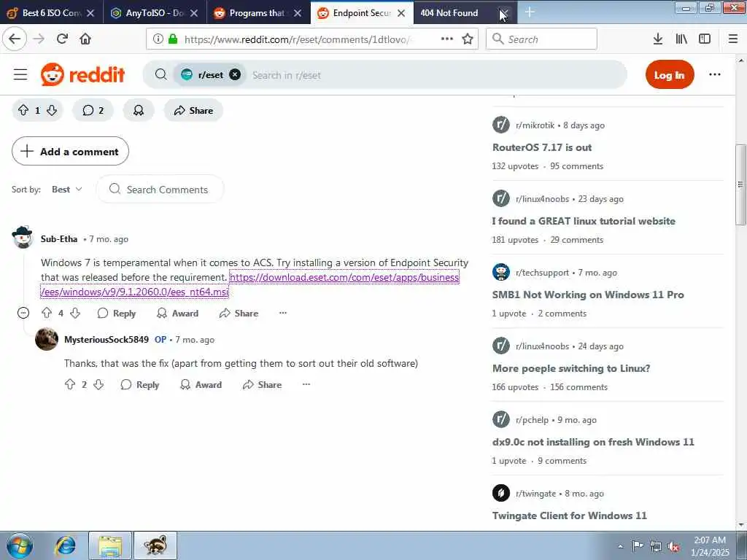
Task: Click the muted volume tray icon
Action: pyautogui.click(x=673, y=547)
